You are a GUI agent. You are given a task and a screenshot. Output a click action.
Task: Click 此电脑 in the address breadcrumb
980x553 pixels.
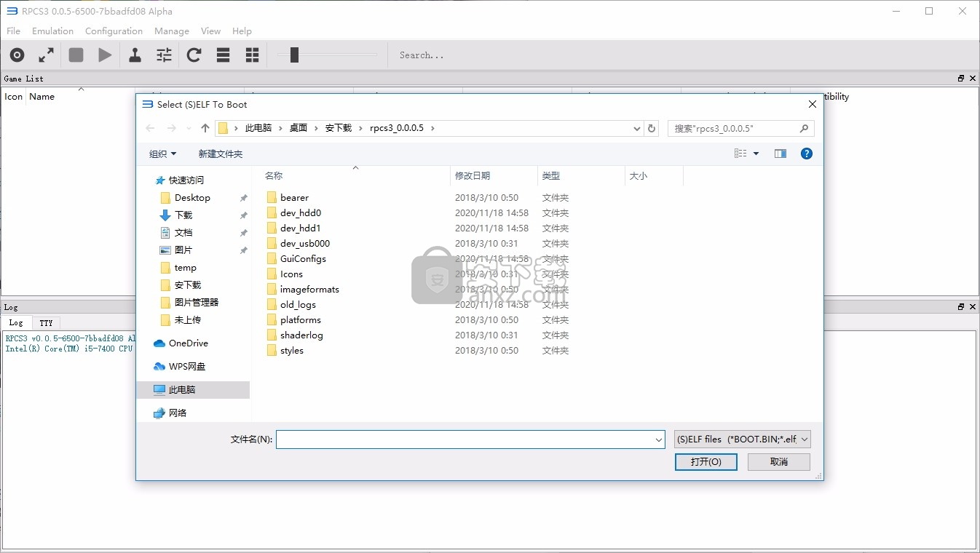coord(258,128)
